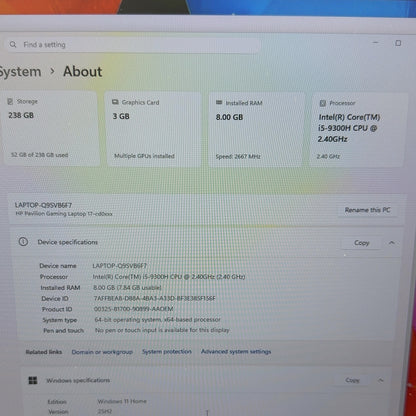This screenshot has width=416, height=416.
Task: Click the Processor chip icon
Action: point(323,103)
